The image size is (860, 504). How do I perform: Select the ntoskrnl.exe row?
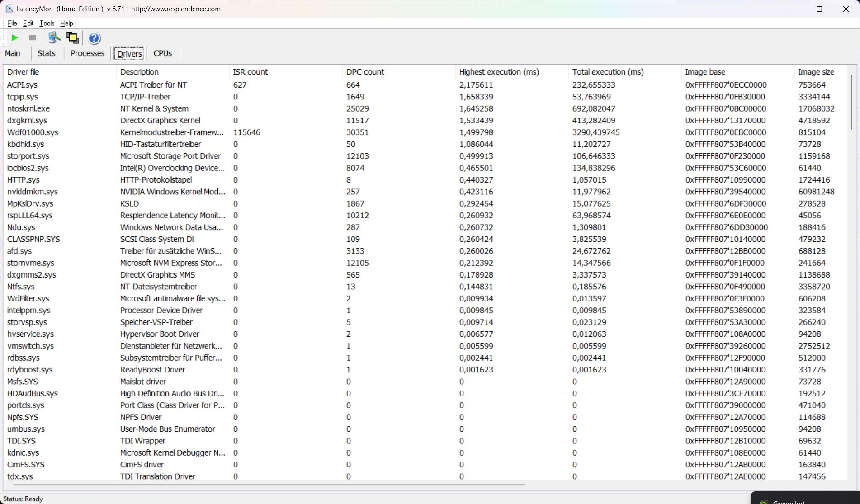[425, 108]
